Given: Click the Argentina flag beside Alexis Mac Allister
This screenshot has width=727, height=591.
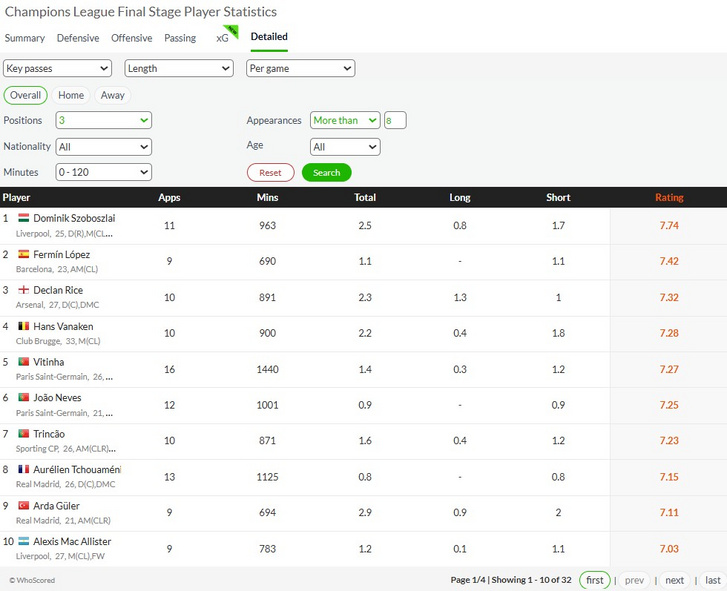Looking at the screenshot, I should click(x=24, y=541).
